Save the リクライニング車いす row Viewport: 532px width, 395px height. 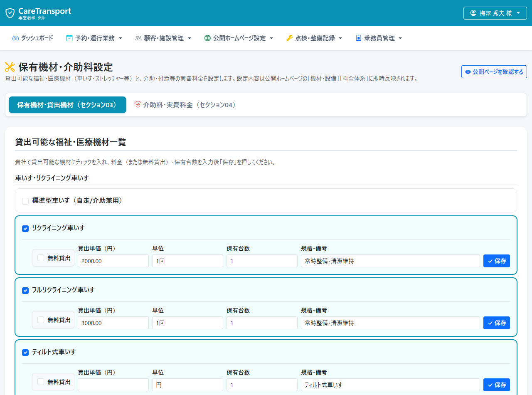(497, 261)
